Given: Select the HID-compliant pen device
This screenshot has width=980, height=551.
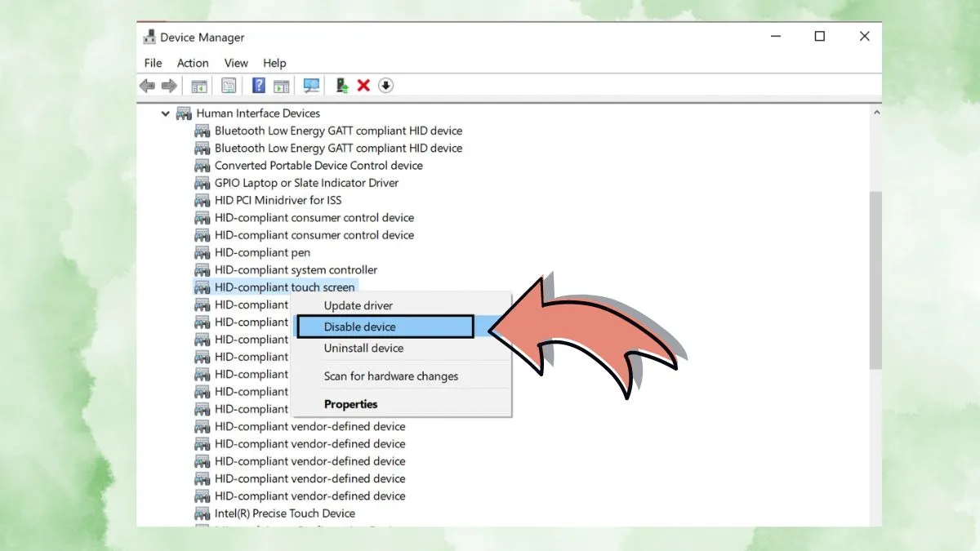Looking at the screenshot, I should (262, 252).
